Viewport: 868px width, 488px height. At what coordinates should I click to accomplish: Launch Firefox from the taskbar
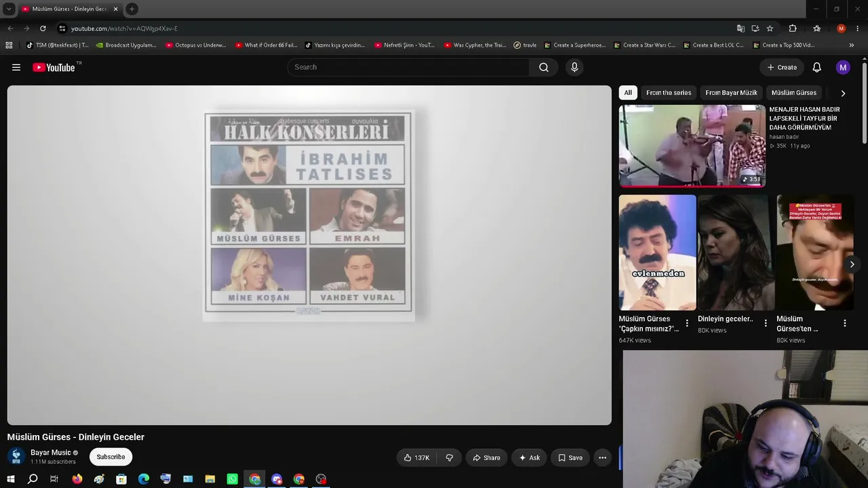77,479
